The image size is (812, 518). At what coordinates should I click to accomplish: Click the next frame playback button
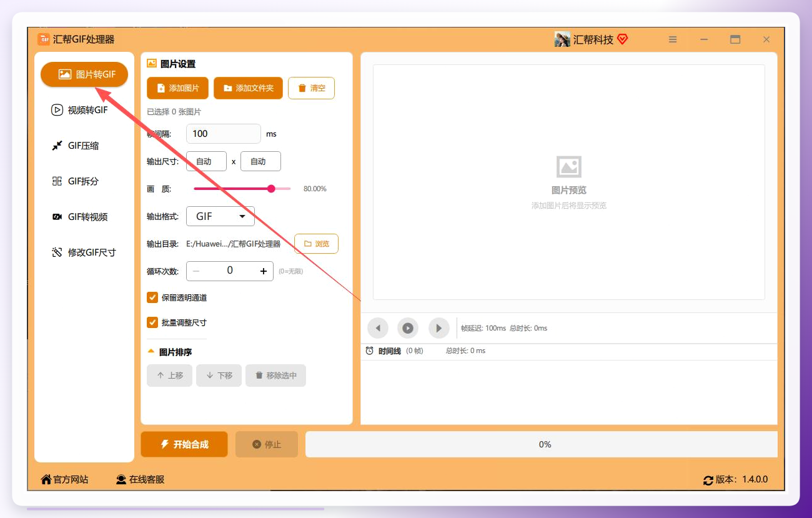click(x=438, y=328)
